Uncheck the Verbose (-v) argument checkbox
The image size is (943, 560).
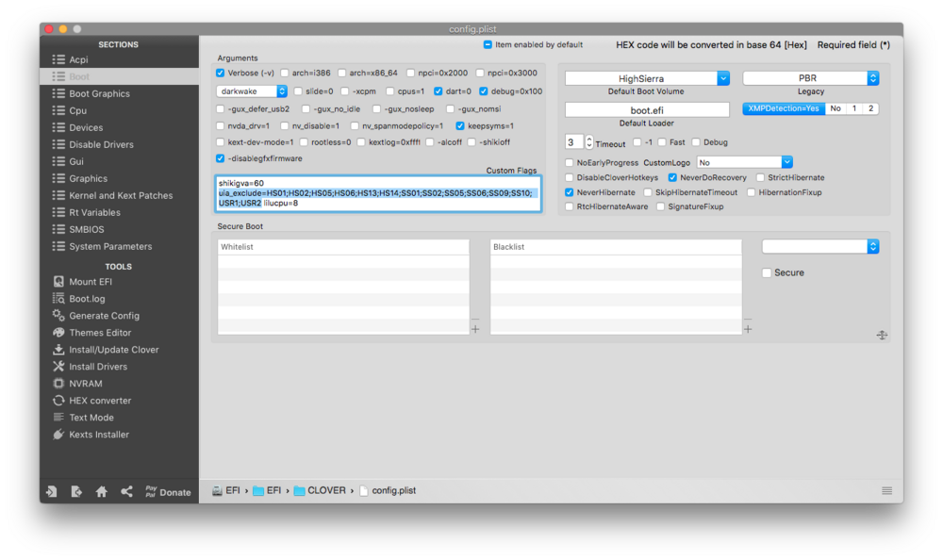(221, 73)
